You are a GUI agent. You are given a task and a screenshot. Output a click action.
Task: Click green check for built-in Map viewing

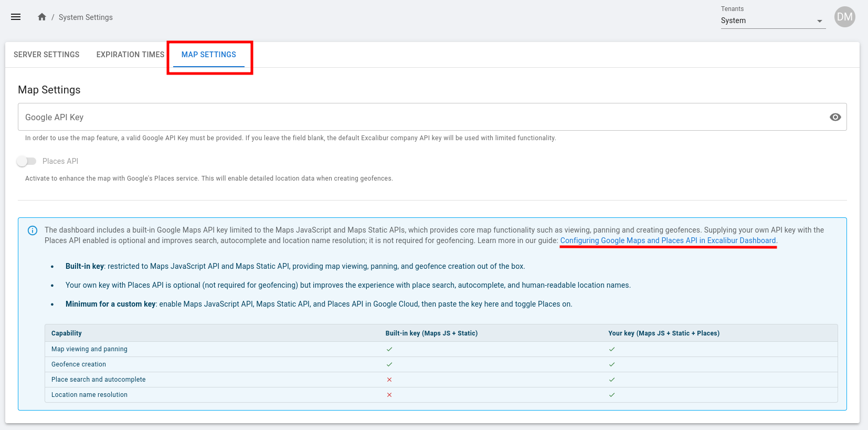[x=389, y=349]
